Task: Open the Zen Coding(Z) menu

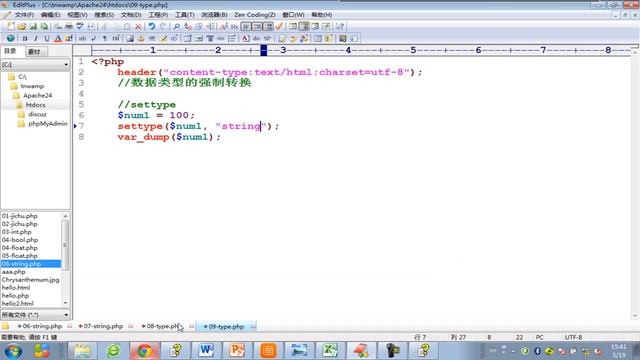Action: coord(255,15)
